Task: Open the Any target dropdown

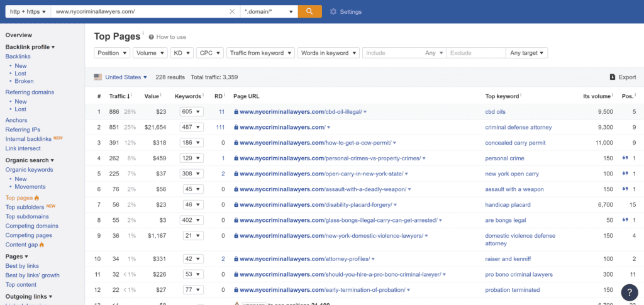Action: [x=527, y=53]
